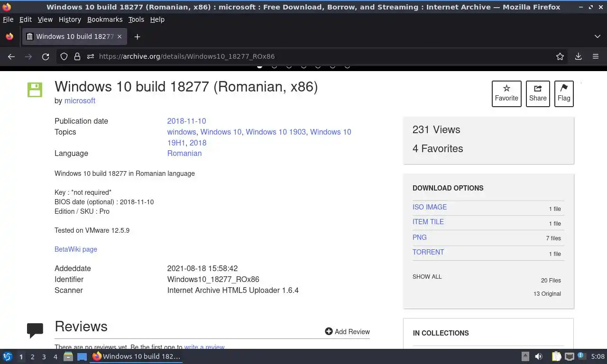Click identifier value Windows10_18277_ROx86
Screen dimensions: 607x364
[213, 280]
